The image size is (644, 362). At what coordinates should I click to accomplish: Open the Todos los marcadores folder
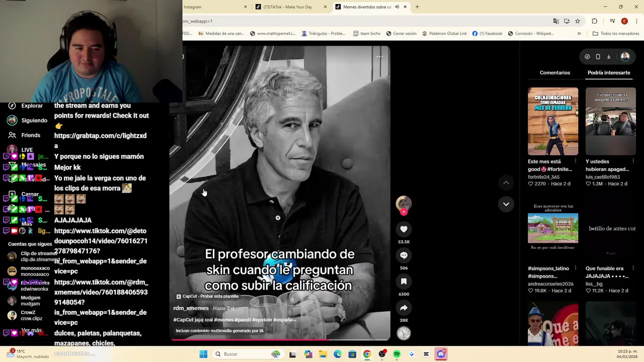616,34
